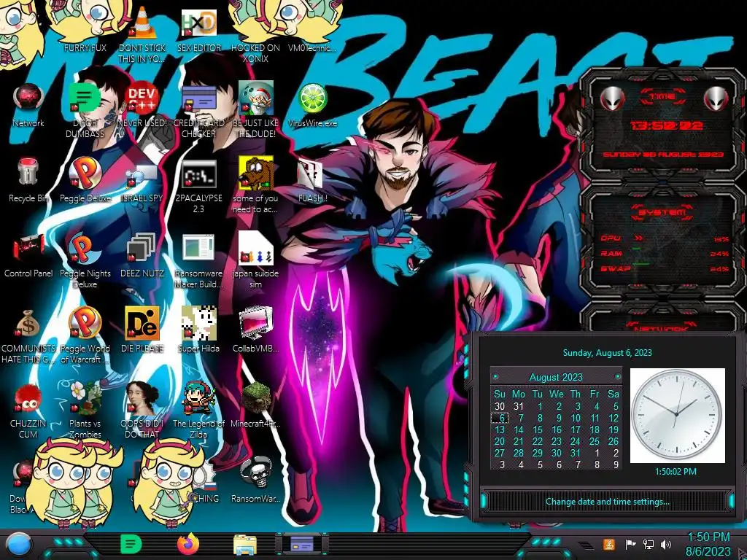Open the network tray icon

point(649,544)
